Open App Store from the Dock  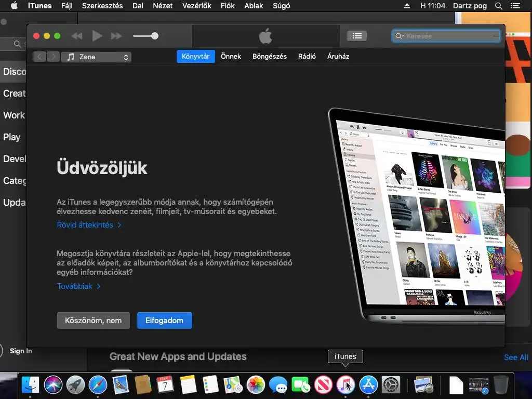[368, 385]
